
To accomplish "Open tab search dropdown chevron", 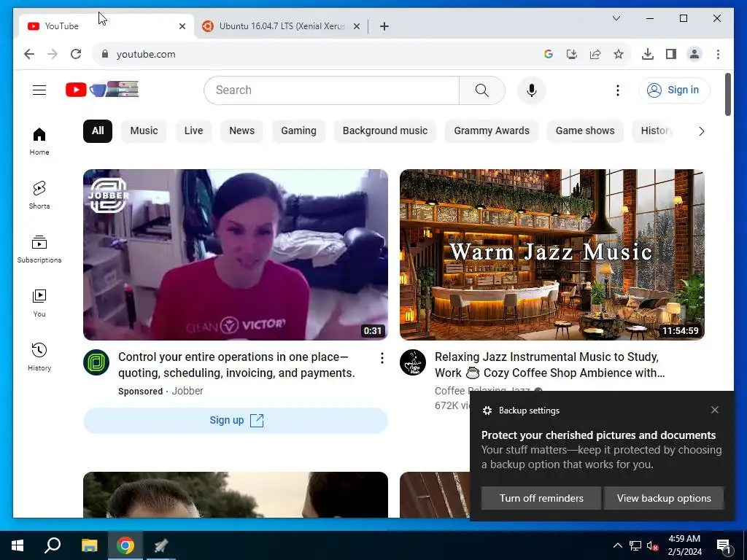I will tap(616, 18).
